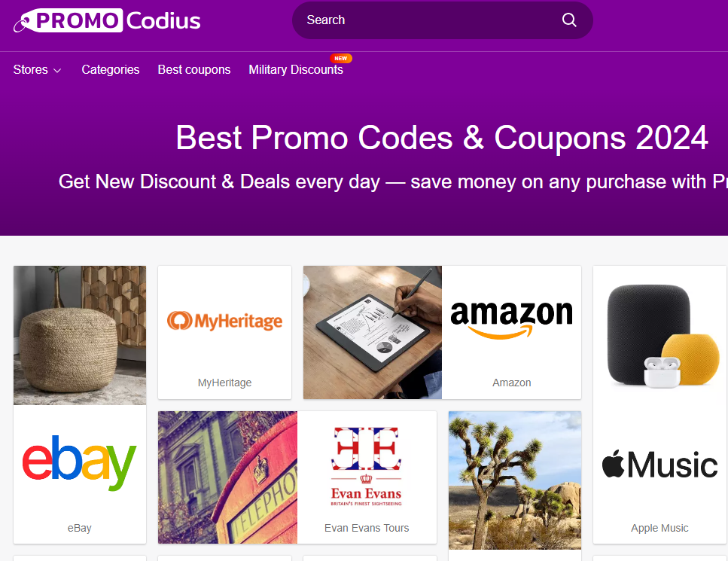Open the Kindle tablet Amazon image
The width and height of the screenshot is (728, 561).
373,333
